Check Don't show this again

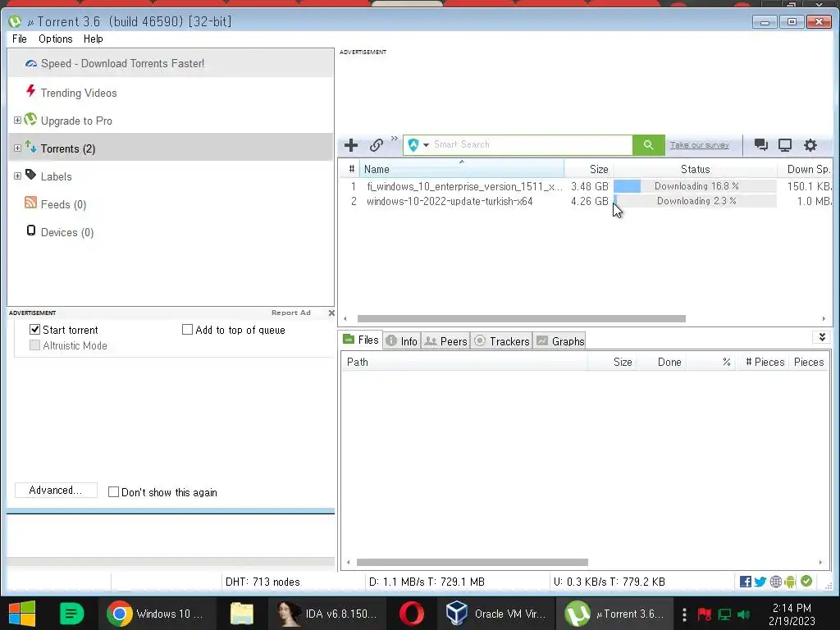click(x=113, y=492)
